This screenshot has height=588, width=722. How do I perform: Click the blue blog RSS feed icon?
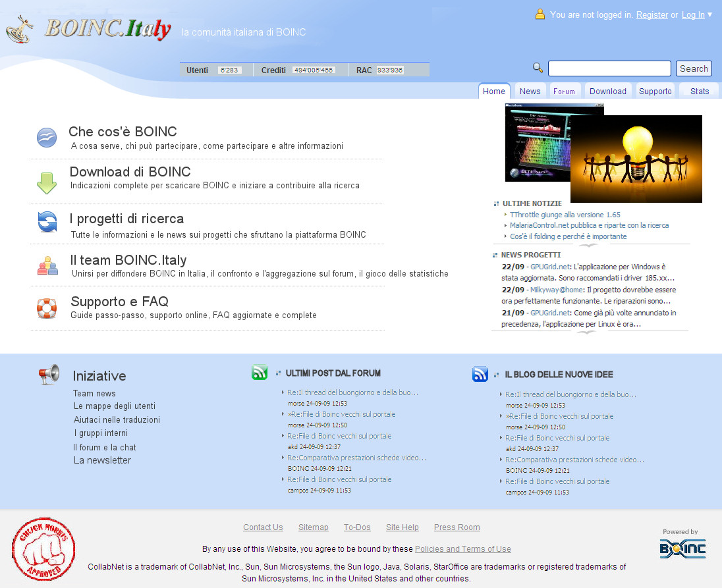pos(480,374)
